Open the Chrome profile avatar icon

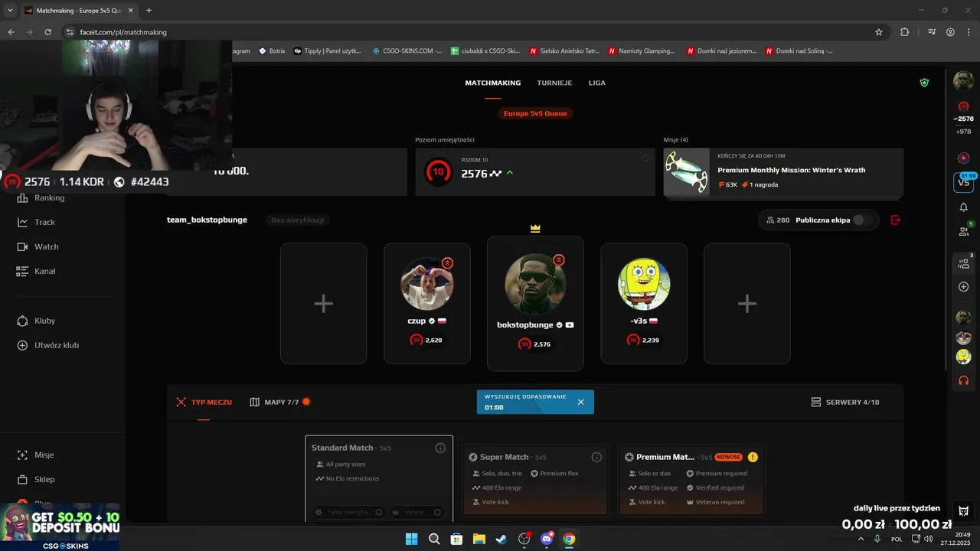pos(950,32)
